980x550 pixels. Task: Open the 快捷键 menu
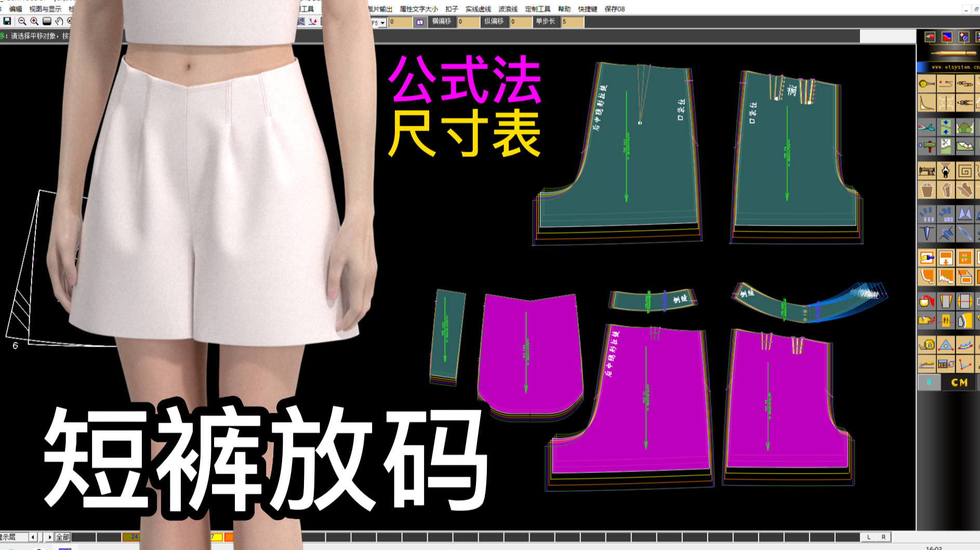pos(587,9)
